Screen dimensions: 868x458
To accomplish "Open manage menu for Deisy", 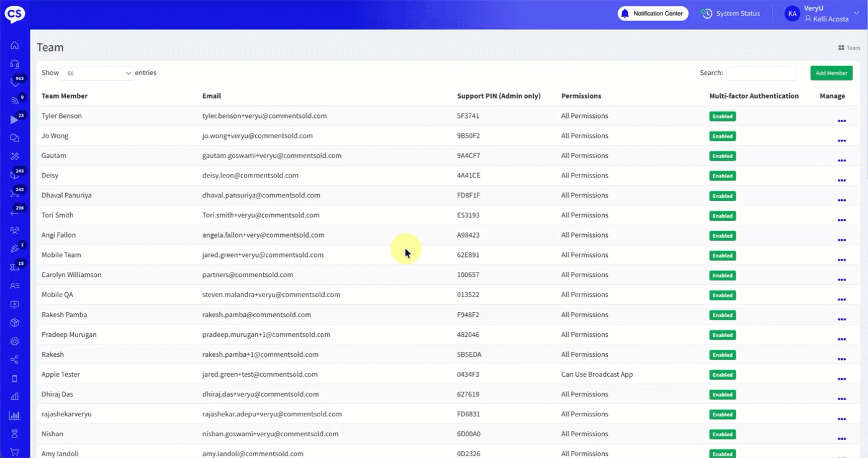I will [x=842, y=181].
